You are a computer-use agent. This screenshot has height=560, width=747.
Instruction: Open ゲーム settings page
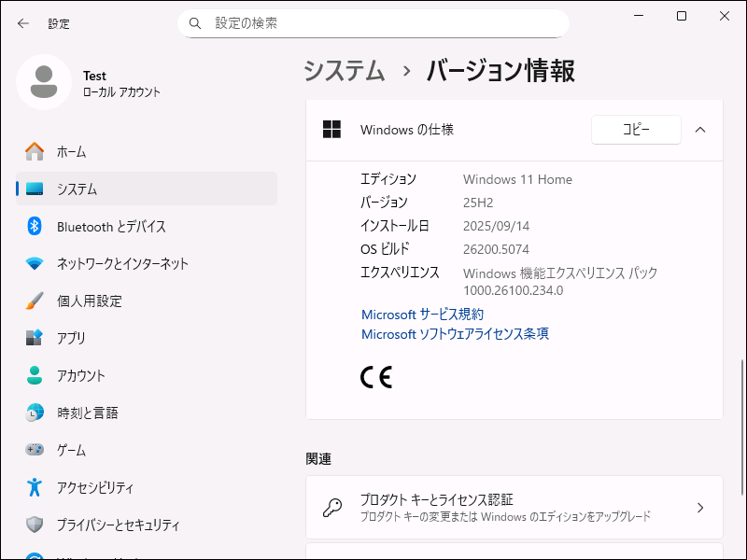coord(147,450)
